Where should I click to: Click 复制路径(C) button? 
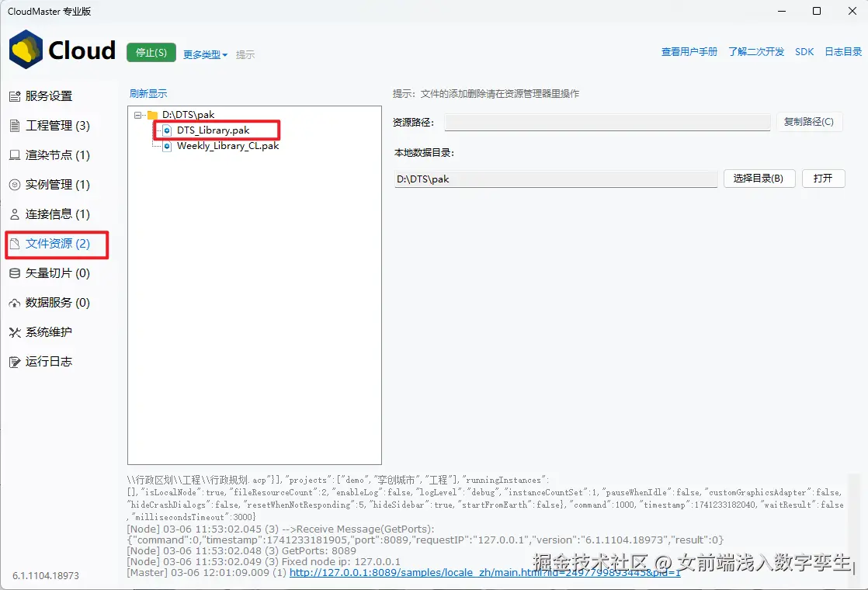click(809, 122)
